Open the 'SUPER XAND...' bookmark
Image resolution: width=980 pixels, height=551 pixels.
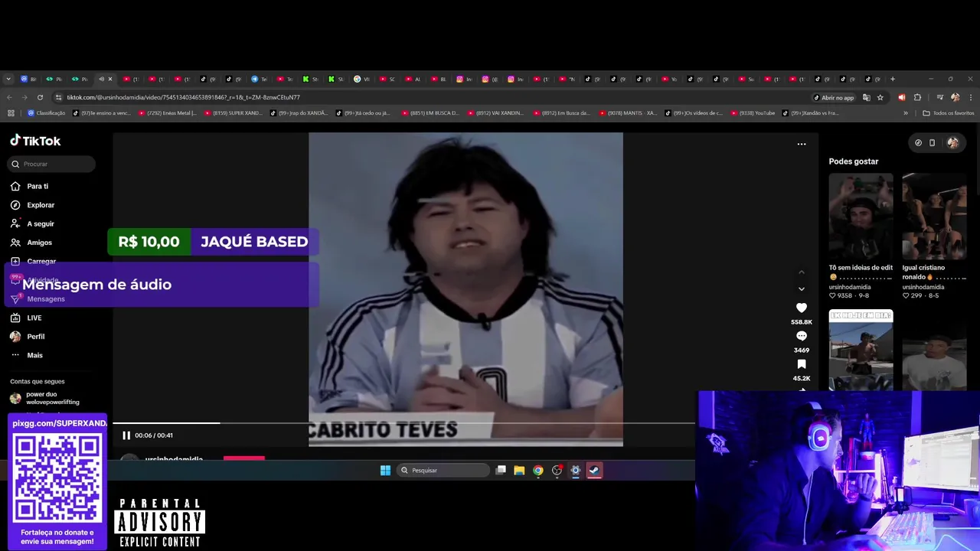point(234,113)
